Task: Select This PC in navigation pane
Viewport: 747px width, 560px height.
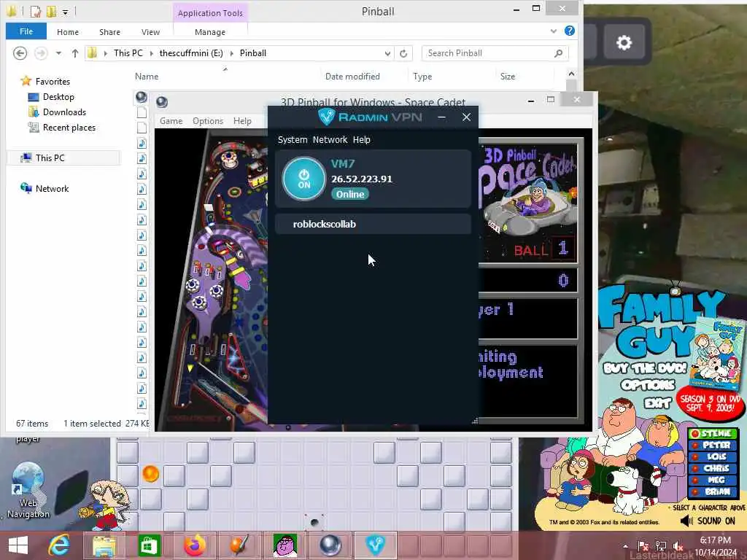Action: (50, 157)
